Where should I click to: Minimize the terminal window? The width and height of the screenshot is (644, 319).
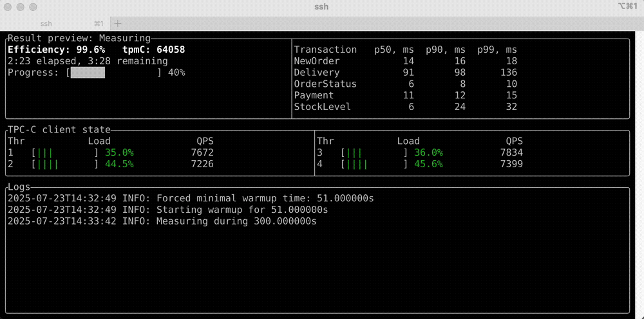coord(22,6)
